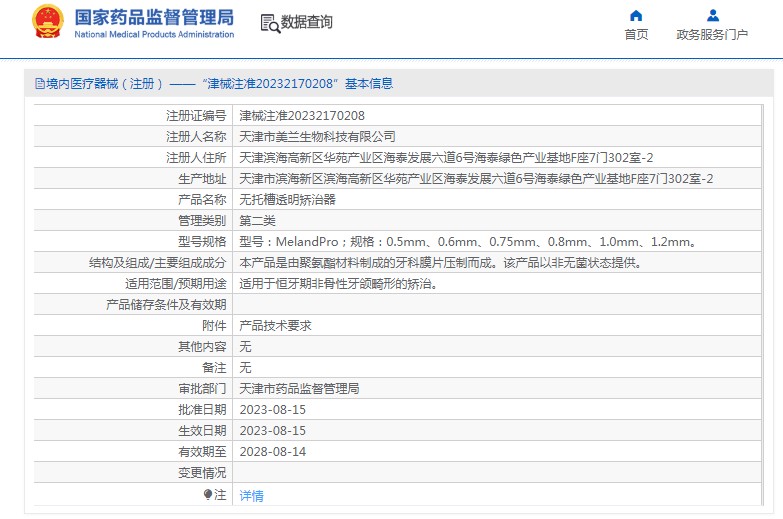Click the 政务服务门户 label
Screen dimensions: 783x519
(x=712, y=34)
